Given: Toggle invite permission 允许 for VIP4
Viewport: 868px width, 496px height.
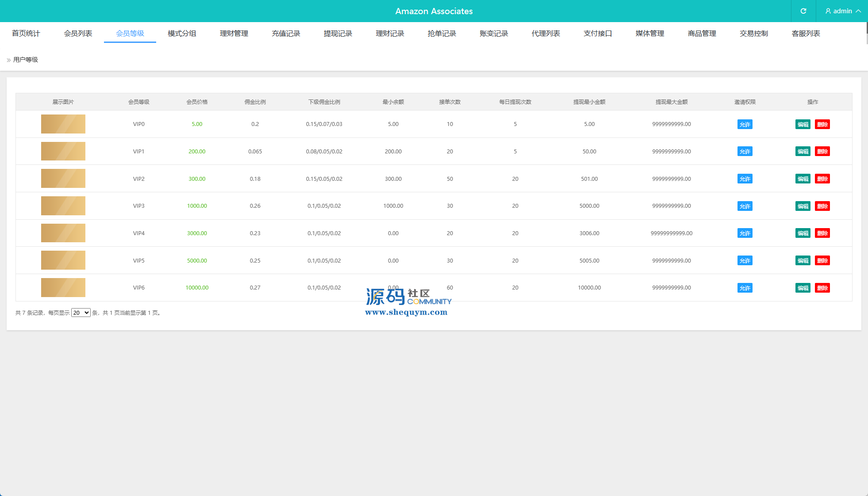Looking at the screenshot, I should 745,233.
